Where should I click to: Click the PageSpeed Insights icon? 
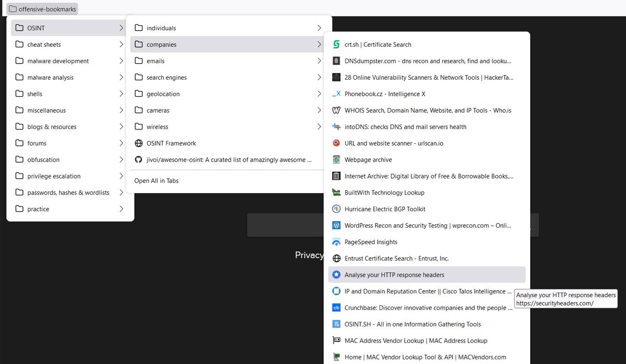(x=336, y=242)
